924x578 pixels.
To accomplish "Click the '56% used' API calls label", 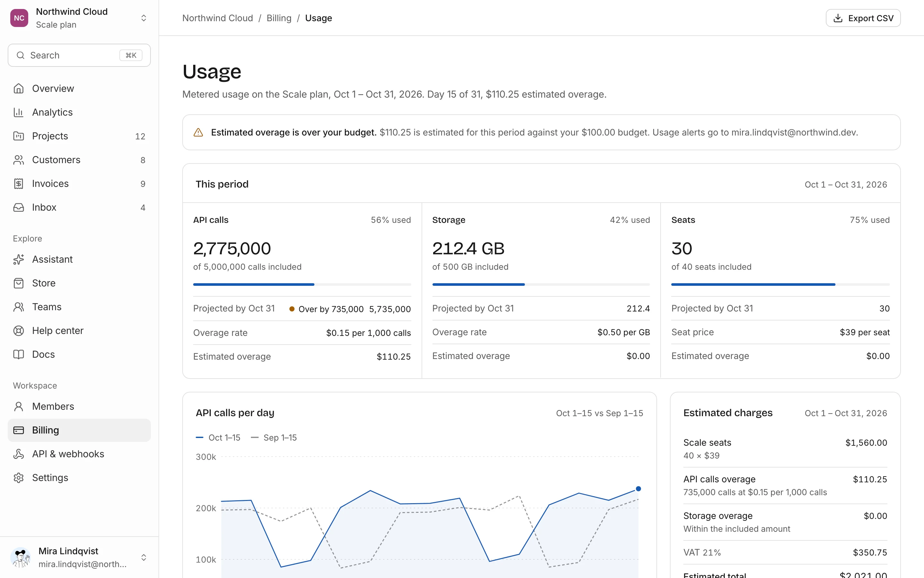I will 391,220.
